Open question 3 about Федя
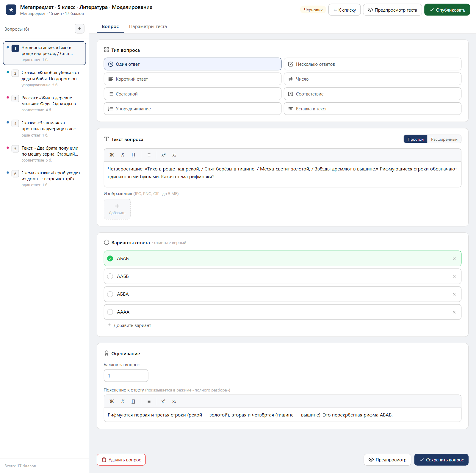Image resolution: width=476 pixels, height=473 pixels. (x=45, y=103)
